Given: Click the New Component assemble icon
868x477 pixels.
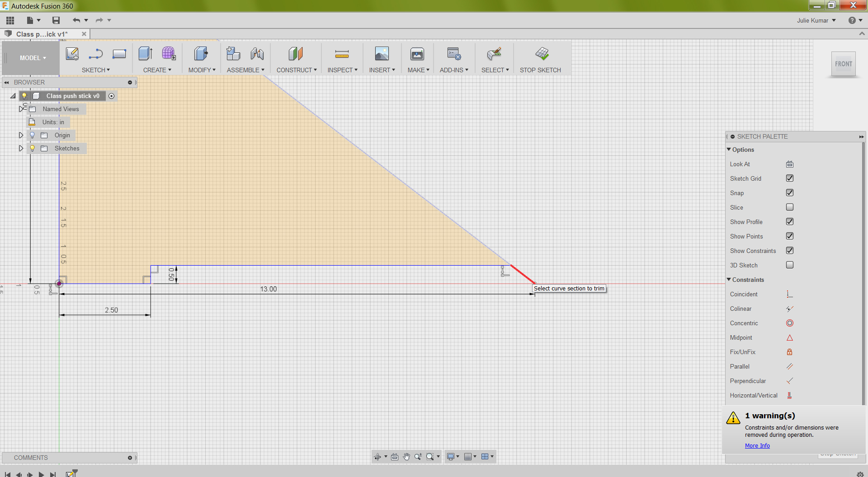Looking at the screenshot, I should tap(233, 54).
